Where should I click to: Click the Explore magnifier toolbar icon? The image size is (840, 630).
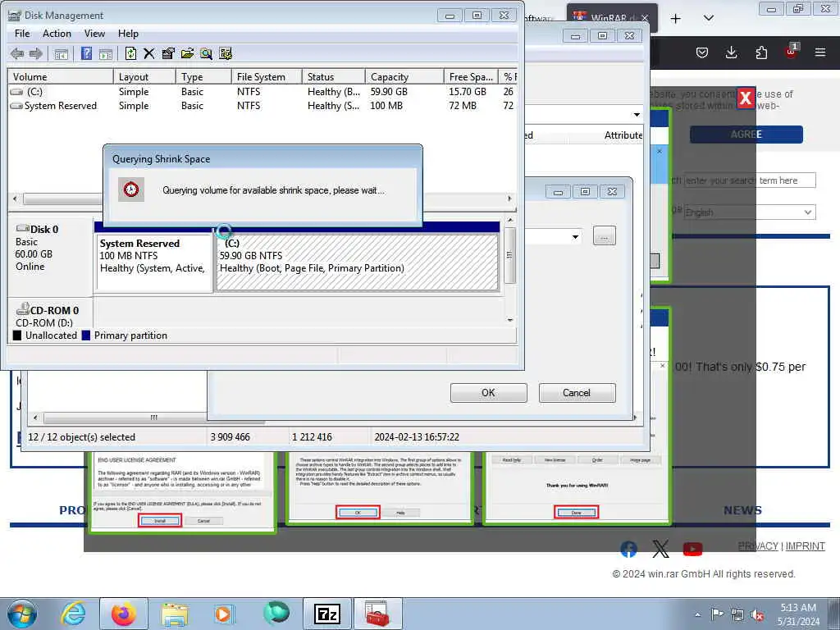point(206,53)
